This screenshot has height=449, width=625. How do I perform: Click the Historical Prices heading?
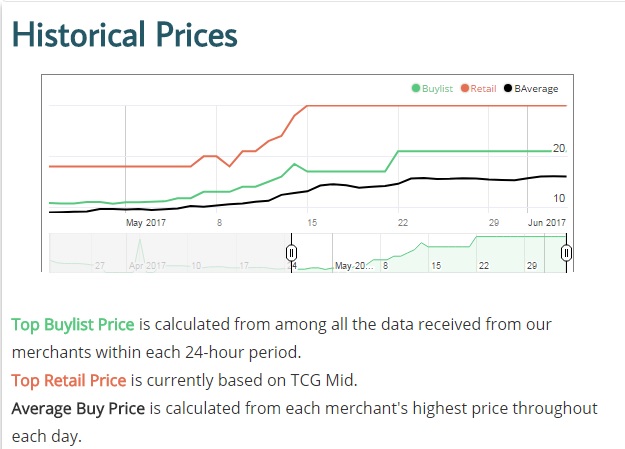point(124,35)
